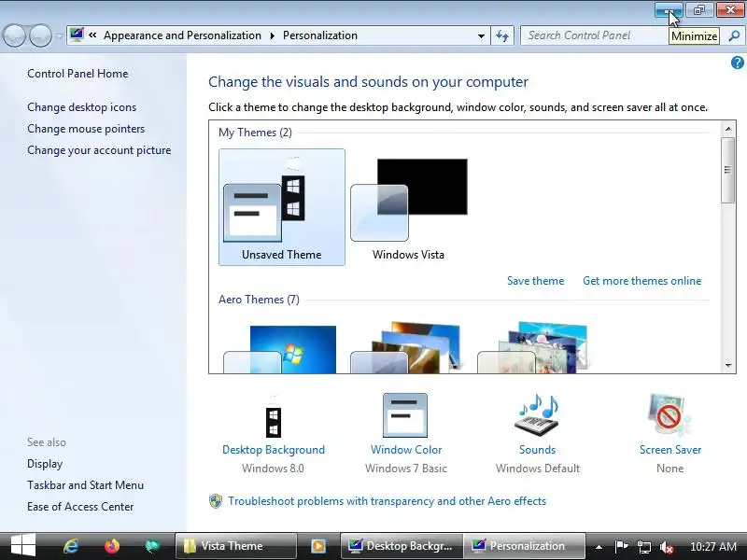The image size is (747, 560).
Task: Click the Screen Saver icon
Action: pyautogui.click(x=669, y=415)
